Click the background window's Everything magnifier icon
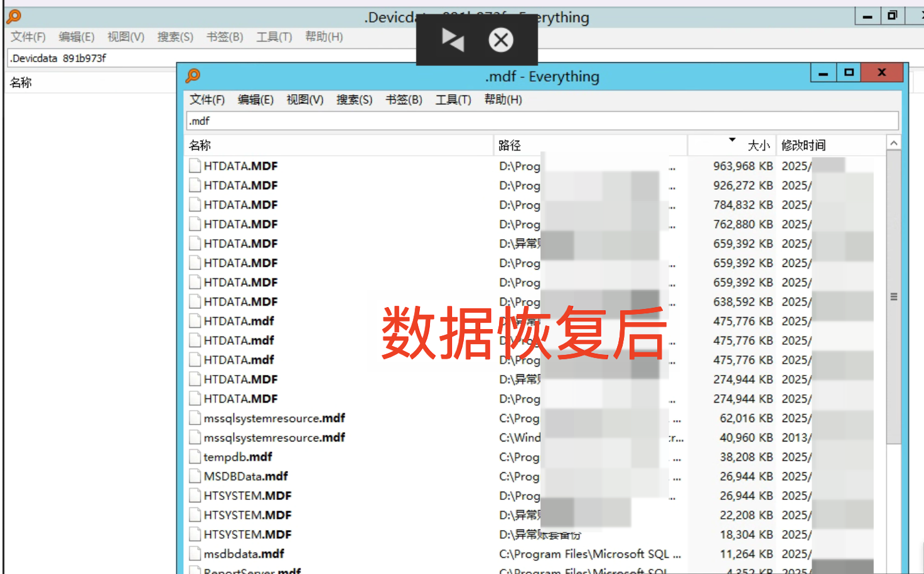924x574 pixels. click(x=14, y=17)
